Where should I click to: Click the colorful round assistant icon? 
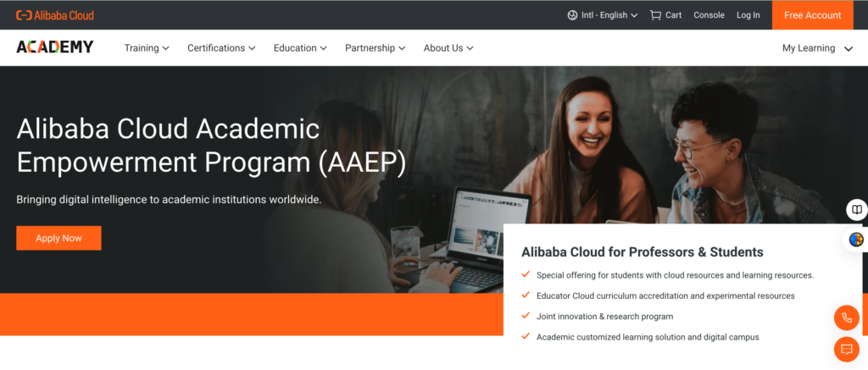[856, 240]
